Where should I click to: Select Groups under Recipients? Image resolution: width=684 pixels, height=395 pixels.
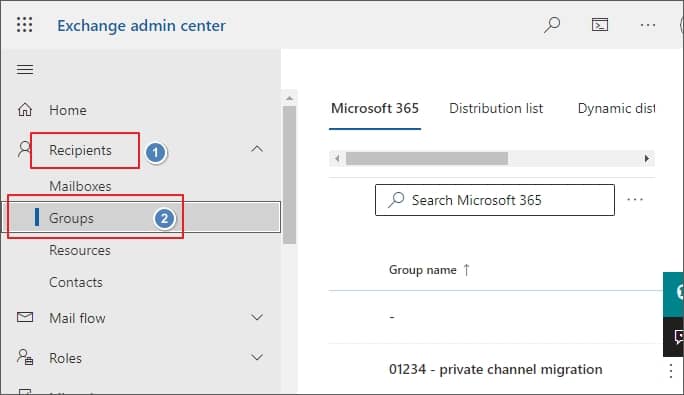click(71, 218)
